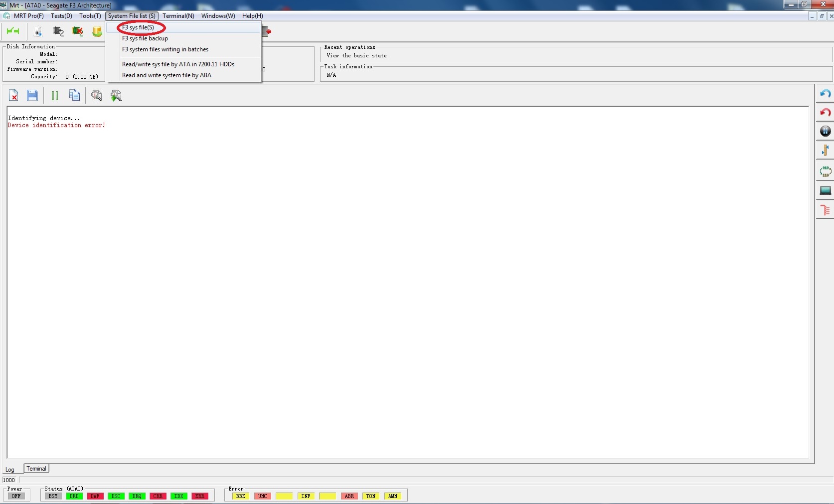Open the Windows(W) menu

pos(218,16)
